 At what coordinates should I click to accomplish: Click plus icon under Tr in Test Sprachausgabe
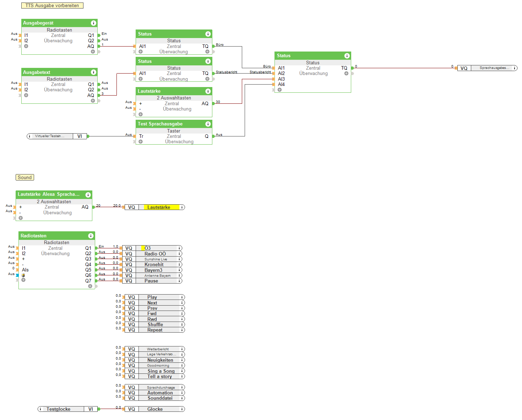click(141, 141)
